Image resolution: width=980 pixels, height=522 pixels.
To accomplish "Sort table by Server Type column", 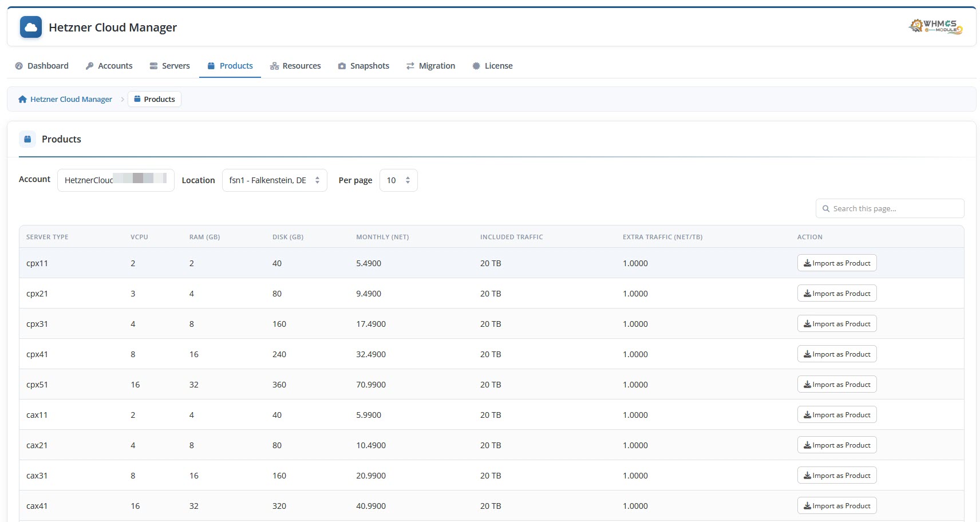I will pos(48,237).
